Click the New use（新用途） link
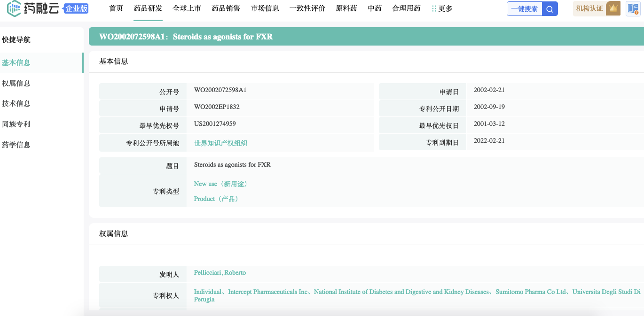The width and height of the screenshot is (644, 316). 221,184
